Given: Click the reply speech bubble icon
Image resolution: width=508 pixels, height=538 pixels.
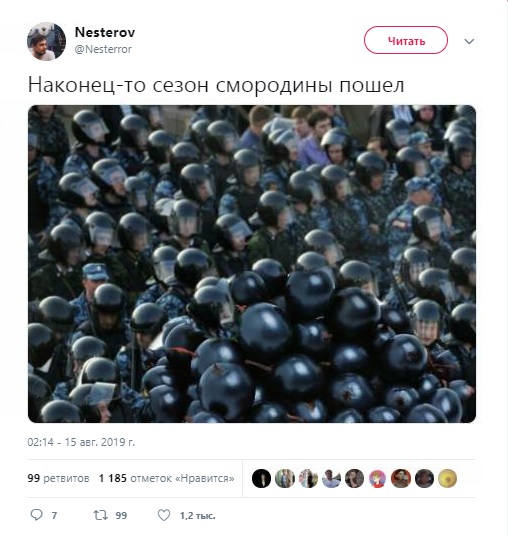Looking at the screenshot, I should tap(37, 515).
